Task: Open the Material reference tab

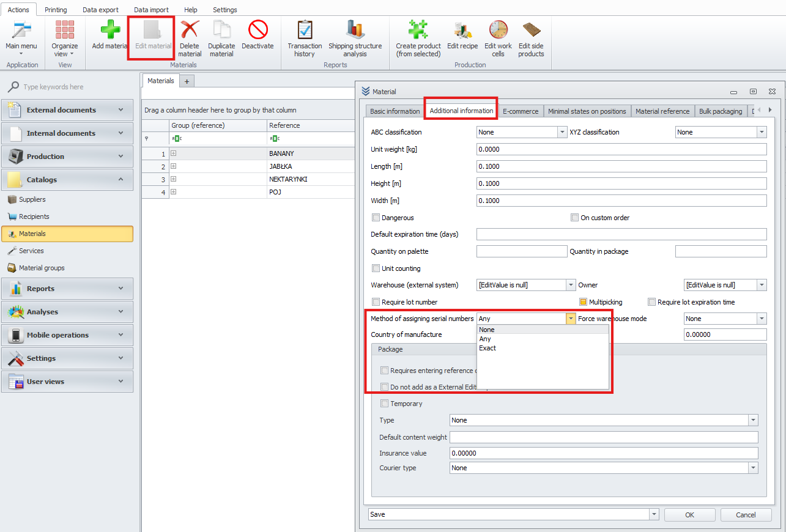Action: coord(662,111)
